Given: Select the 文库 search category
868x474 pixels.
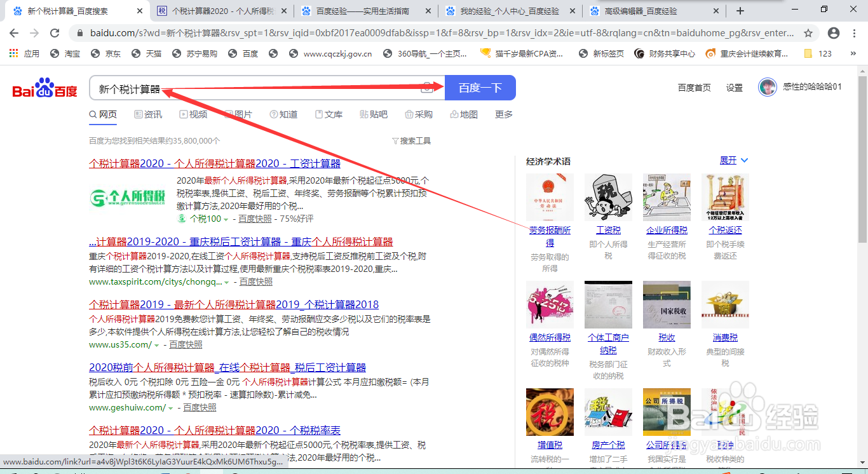Looking at the screenshot, I should click(329, 114).
